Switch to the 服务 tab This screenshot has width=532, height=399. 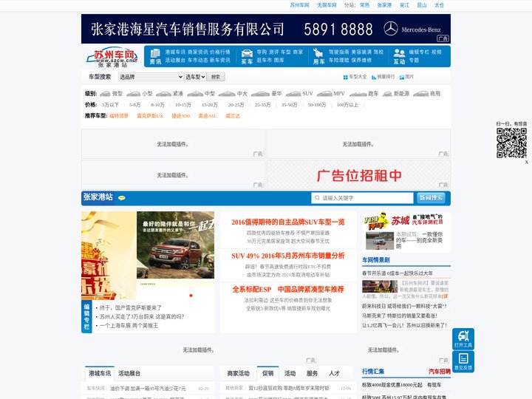[x=312, y=373]
